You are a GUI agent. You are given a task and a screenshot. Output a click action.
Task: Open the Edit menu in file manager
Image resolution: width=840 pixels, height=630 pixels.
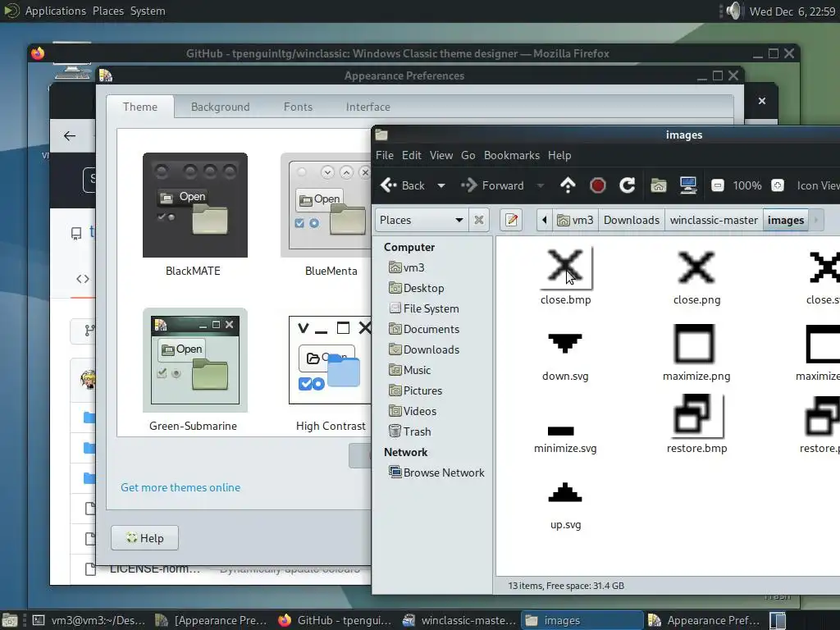tap(412, 155)
